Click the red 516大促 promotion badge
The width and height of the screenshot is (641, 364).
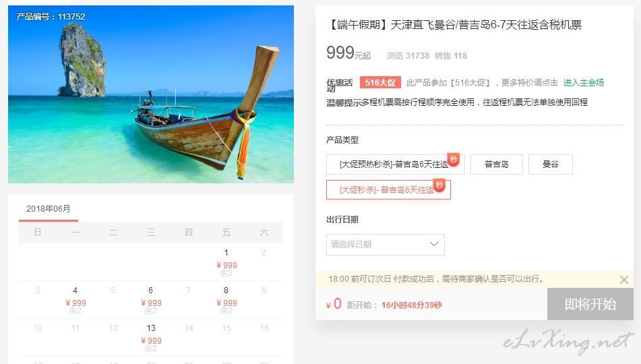380,83
